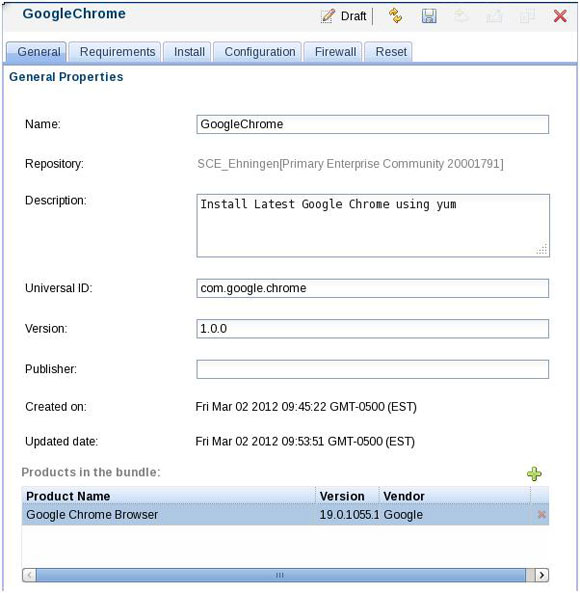Click the greyed-out publish upload icon
Viewport: 580px width, 593px height.
click(461, 16)
